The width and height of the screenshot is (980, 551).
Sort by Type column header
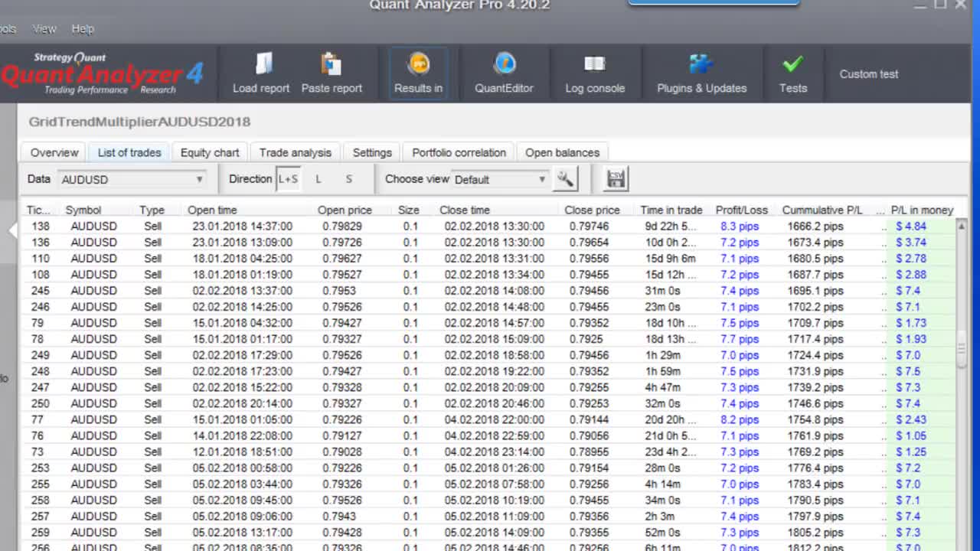pyautogui.click(x=152, y=210)
